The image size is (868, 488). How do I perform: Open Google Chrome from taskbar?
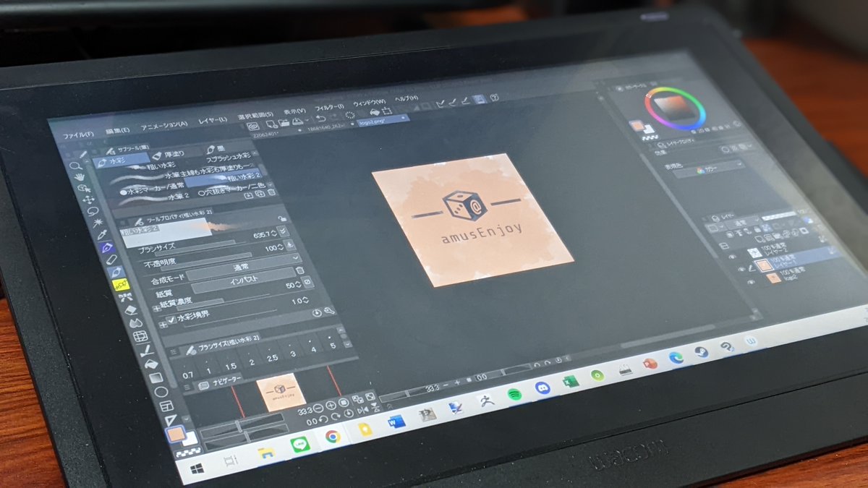click(x=333, y=436)
